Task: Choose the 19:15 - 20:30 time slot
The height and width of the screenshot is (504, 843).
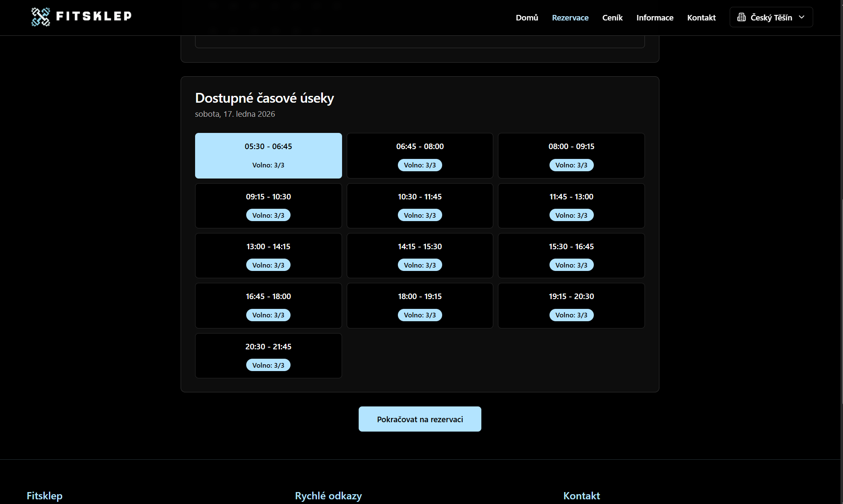Action: tap(571, 305)
